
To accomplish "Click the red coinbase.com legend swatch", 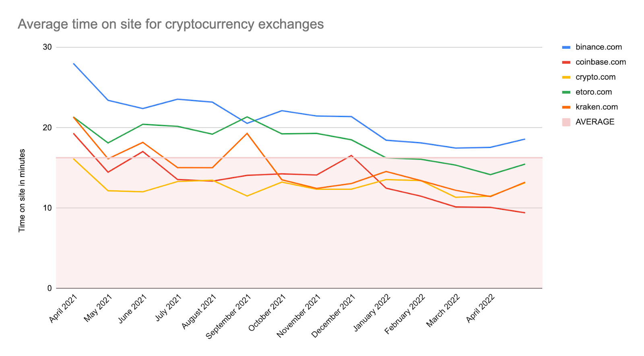I will tap(566, 62).
